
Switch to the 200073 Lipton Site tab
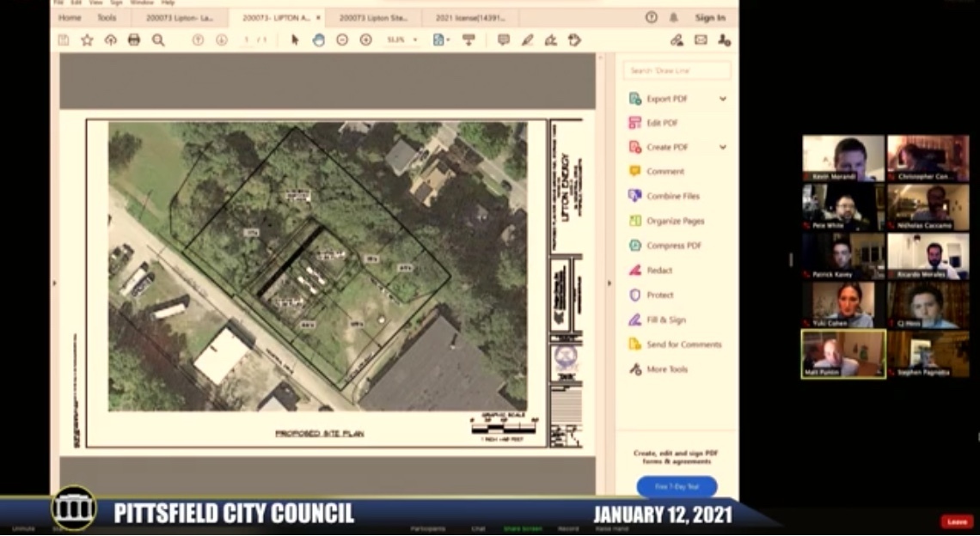click(373, 17)
